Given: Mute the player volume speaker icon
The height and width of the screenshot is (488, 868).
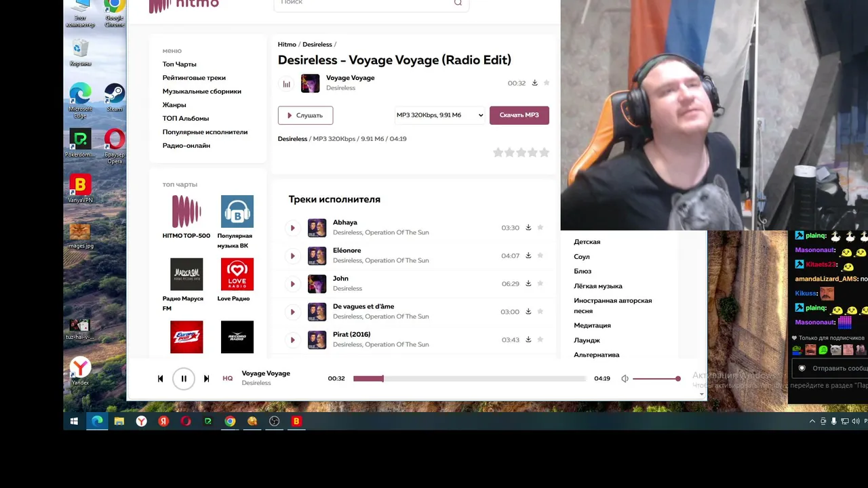Looking at the screenshot, I should click(625, 379).
